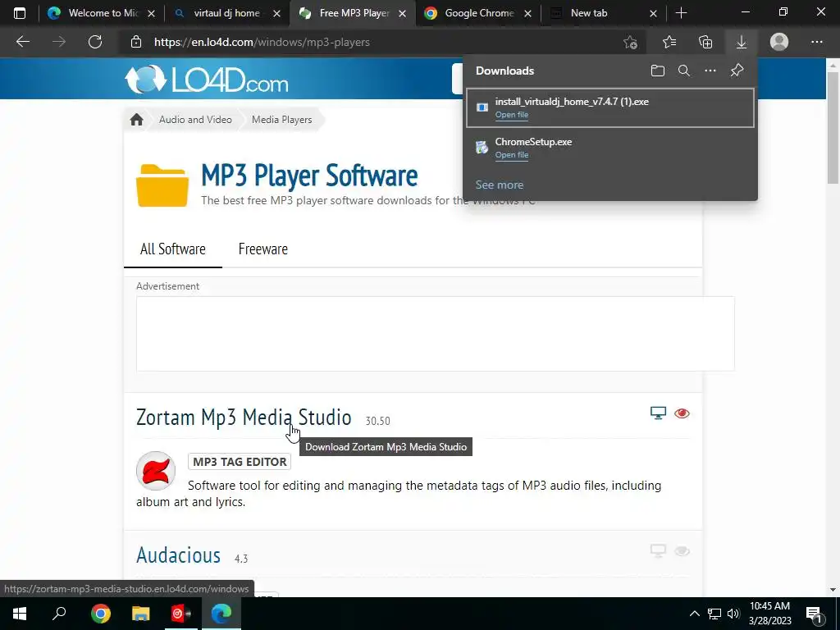The height and width of the screenshot is (630, 840).
Task: Click the site lock icon in address bar
Action: 136,42
